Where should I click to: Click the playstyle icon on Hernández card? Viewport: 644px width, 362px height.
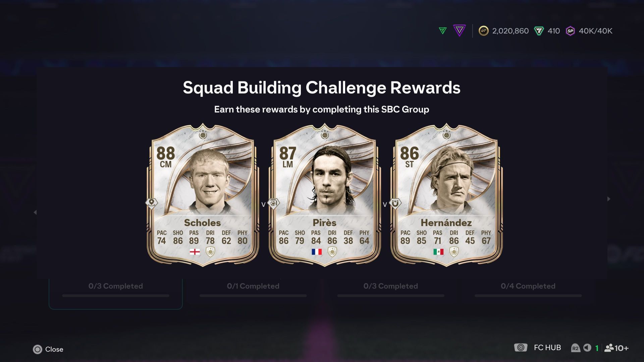click(x=395, y=203)
